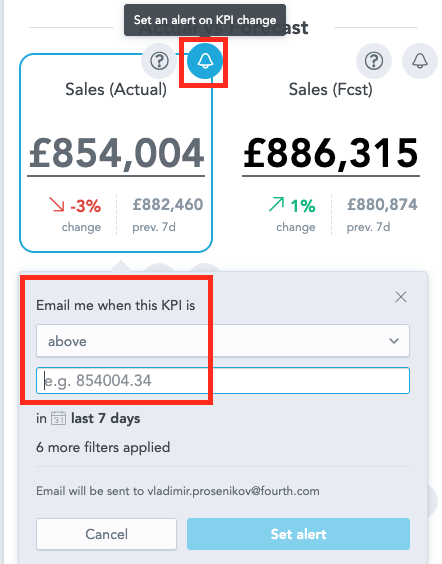Cancel the alert setup
Screen dimensions: 442x564
[x=106, y=534]
